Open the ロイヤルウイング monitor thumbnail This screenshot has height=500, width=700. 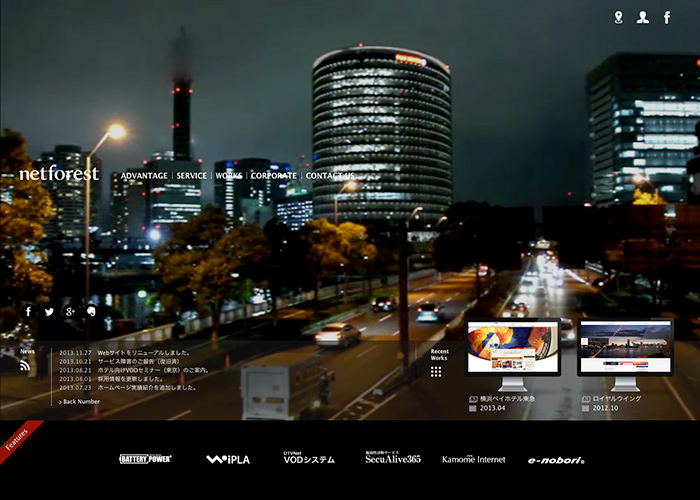(625, 354)
